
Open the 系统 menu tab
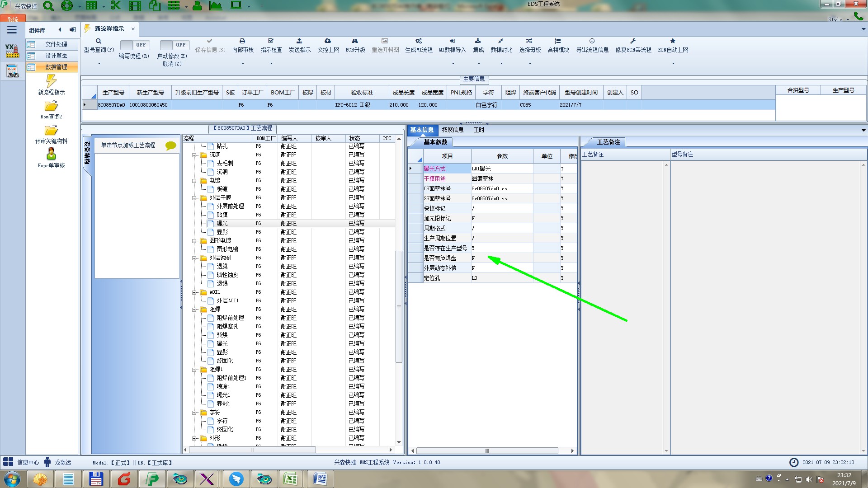tap(12, 19)
